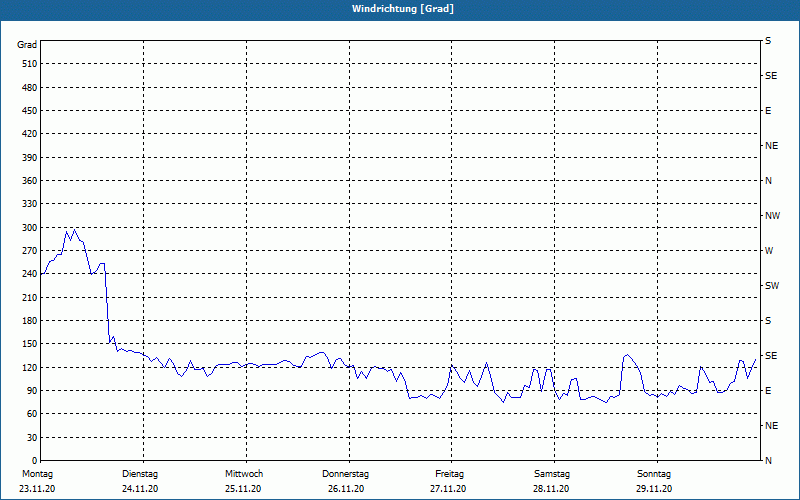Click the N compass label level with 360
The width and height of the screenshot is (800, 500).
point(768,181)
